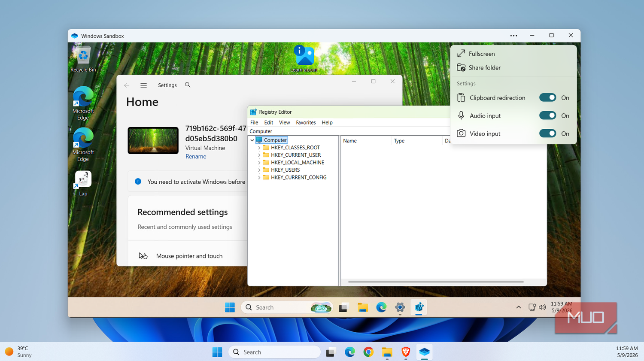Expand HKEY_LOCAL_MACHINE key
The image size is (644, 361).
tap(259, 163)
